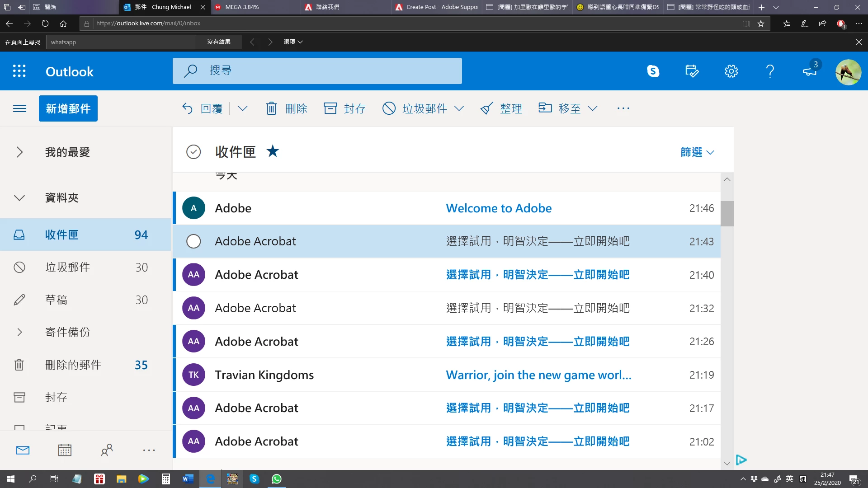
Task: Click into the 搜尋 search box
Action: pos(317,71)
